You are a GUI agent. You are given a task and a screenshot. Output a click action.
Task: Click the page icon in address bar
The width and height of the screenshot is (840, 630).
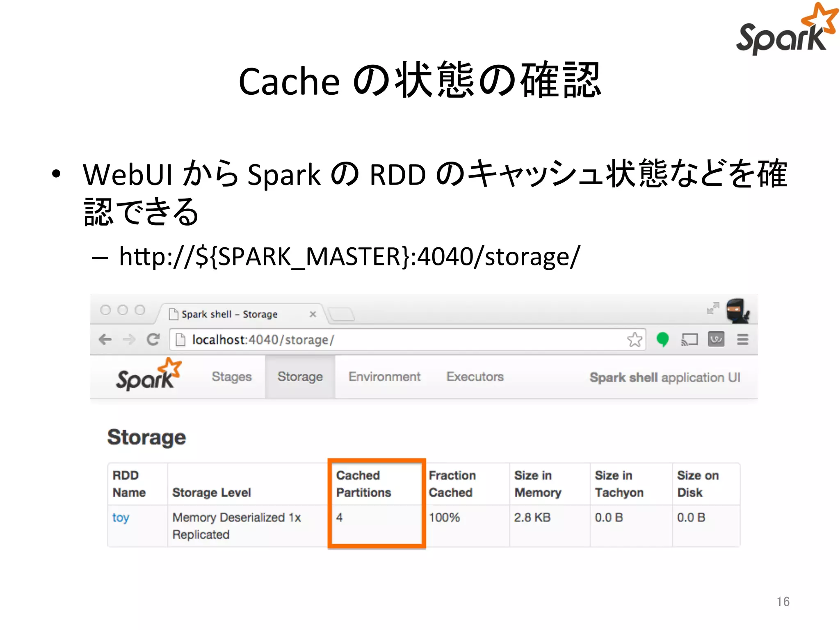pyautogui.click(x=180, y=340)
